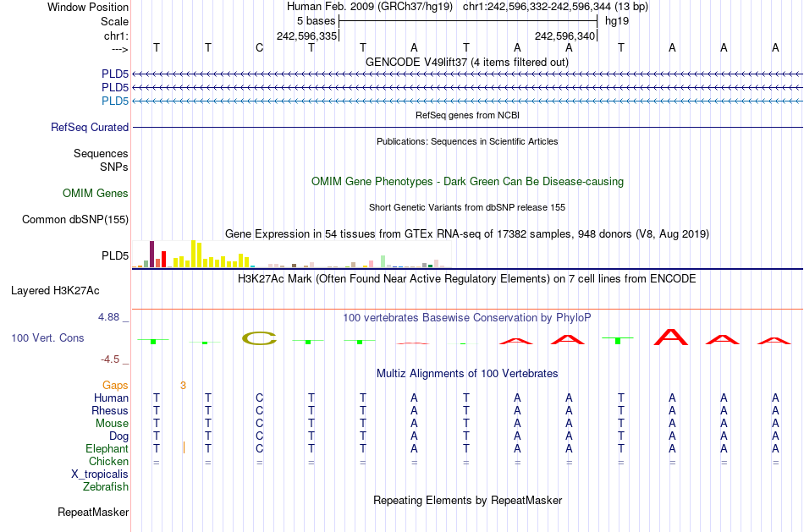Click the 4.88 upper PhyloP scale value
Screen dimensions: 804x532
pyautogui.click(x=108, y=317)
